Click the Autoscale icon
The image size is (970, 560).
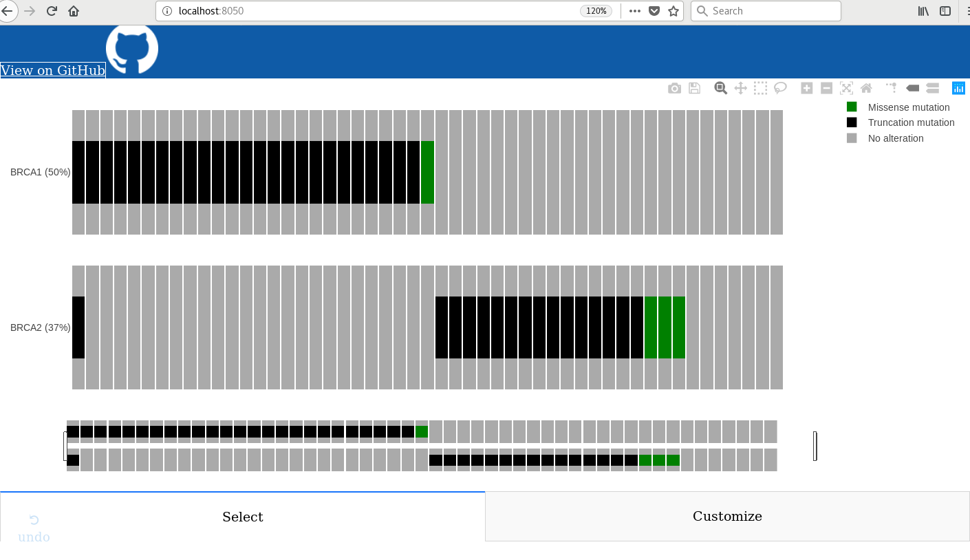tap(845, 87)
